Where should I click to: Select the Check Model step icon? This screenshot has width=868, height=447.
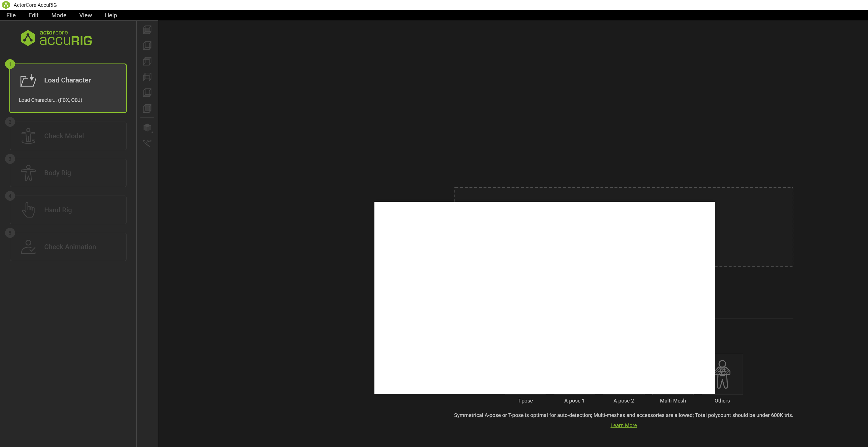click(x=28, y=136)
